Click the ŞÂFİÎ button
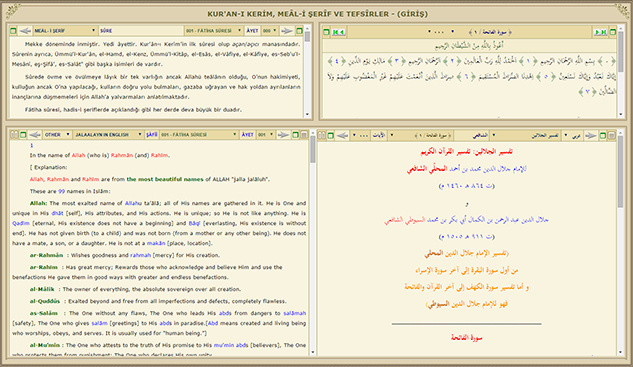Screen dimensions: 633x367 tap(151, 134)
